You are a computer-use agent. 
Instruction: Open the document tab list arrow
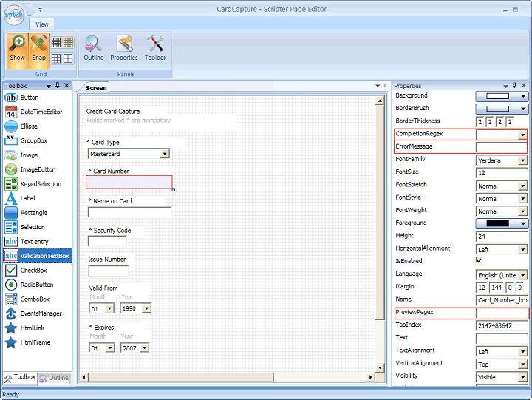[x=378, y=86]
